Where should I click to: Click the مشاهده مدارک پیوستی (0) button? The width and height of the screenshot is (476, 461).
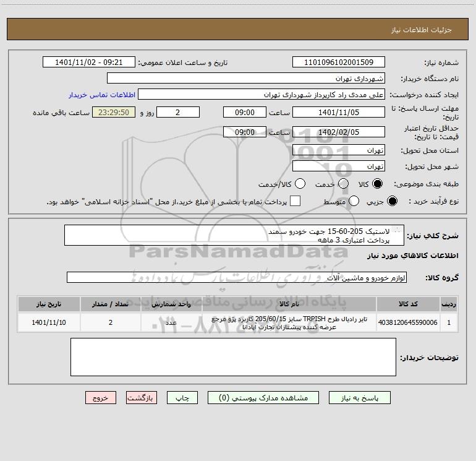(263, 398)
